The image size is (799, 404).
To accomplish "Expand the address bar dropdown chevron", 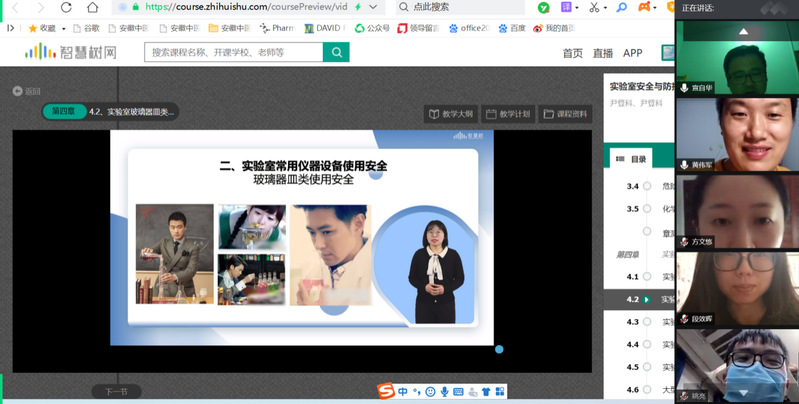I will (373, 7).
